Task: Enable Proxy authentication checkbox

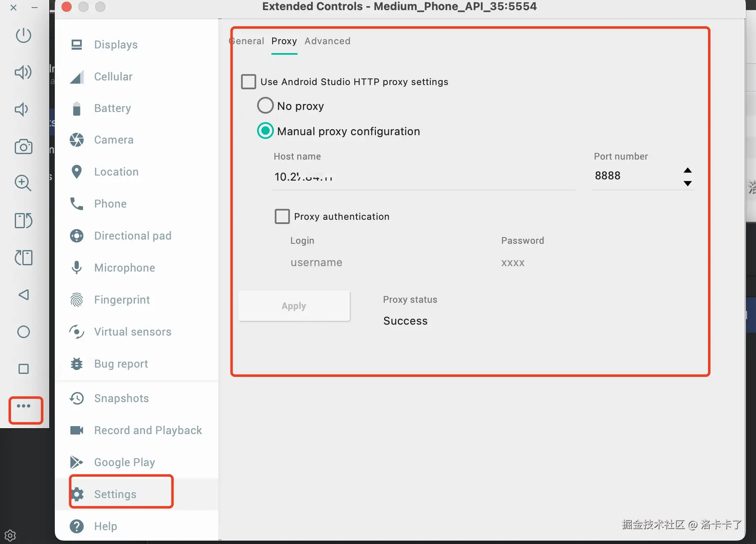Action: pyautogui.click(x=282, y=216)
